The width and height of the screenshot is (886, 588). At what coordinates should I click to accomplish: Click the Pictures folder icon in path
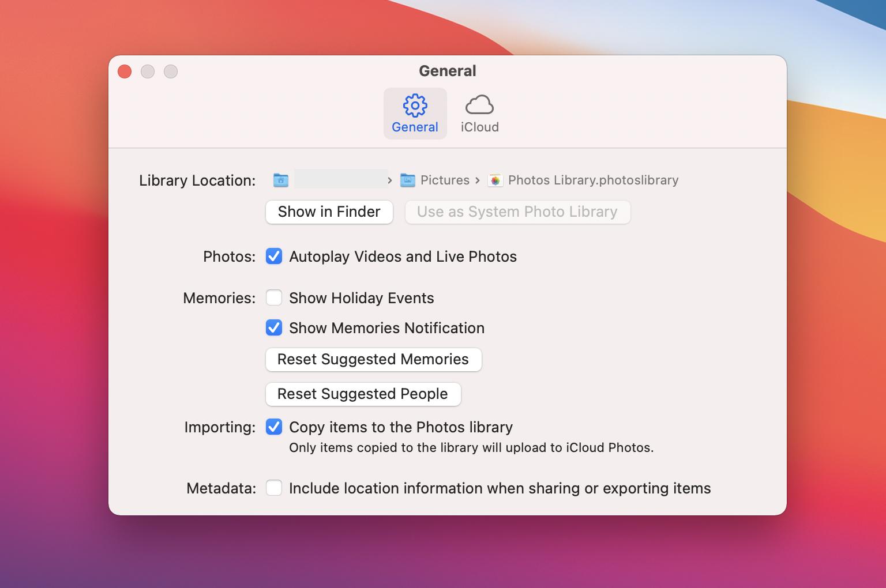click(408, 180)
